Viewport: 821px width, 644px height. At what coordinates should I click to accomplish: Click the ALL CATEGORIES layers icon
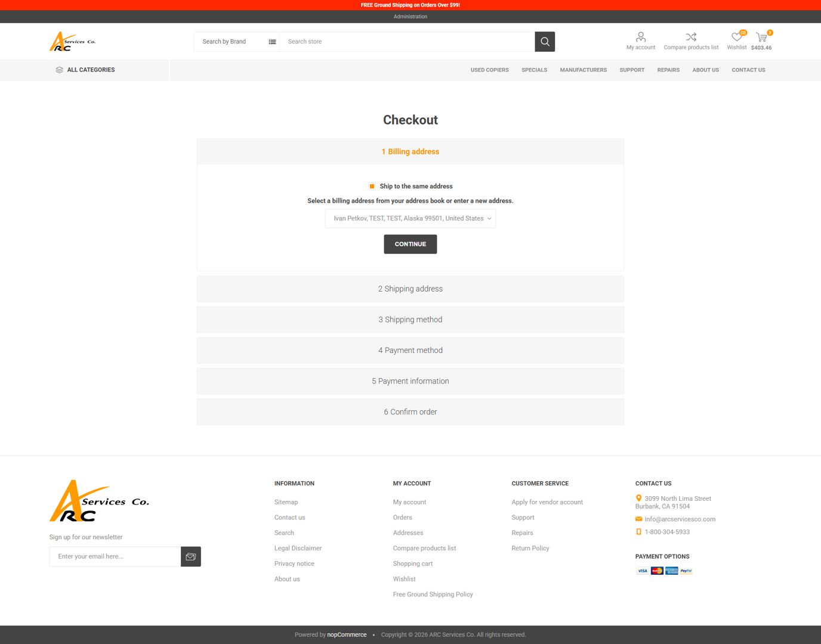(59, 69)
